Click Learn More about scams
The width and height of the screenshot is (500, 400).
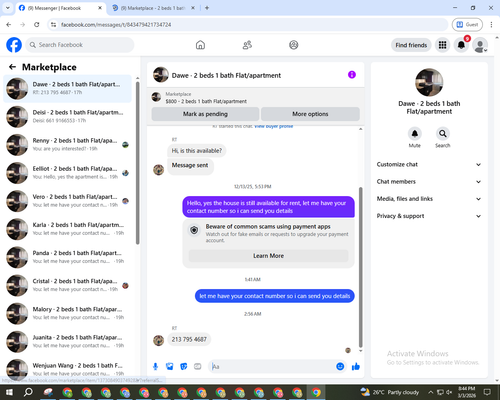(268, 256)
